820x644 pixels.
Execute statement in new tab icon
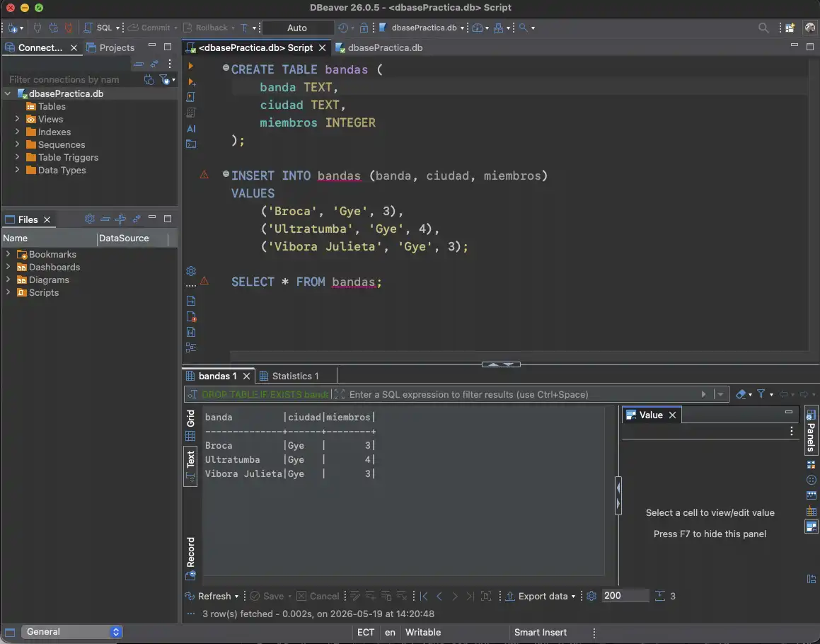coord(191,81)
